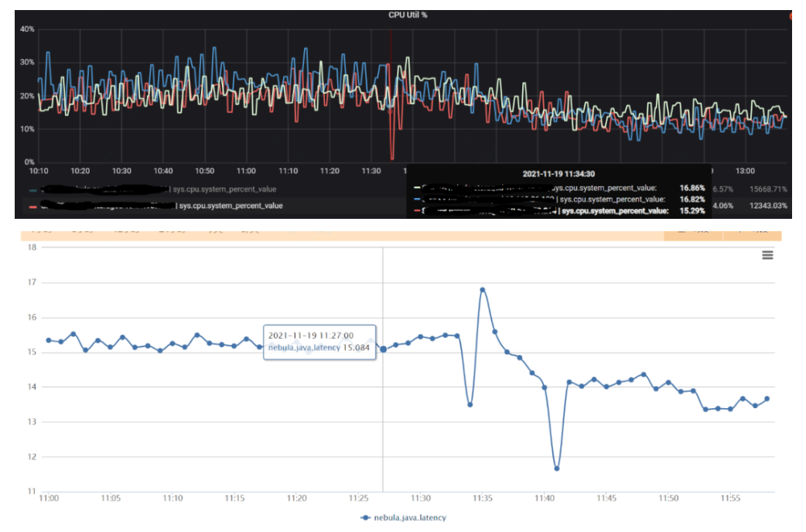The image size is (806, 532).
Task: Toggle the nebula.java.latency legend entry
Action: tap(404, 517)
